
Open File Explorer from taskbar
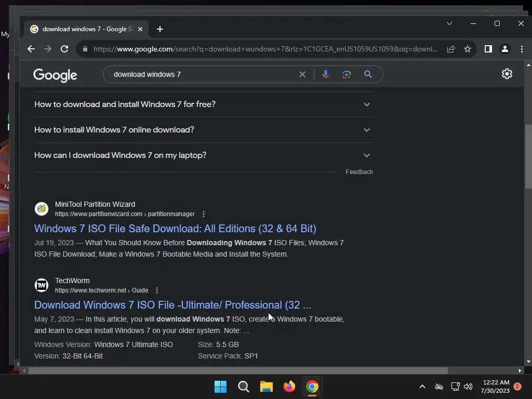coord(267,387)
